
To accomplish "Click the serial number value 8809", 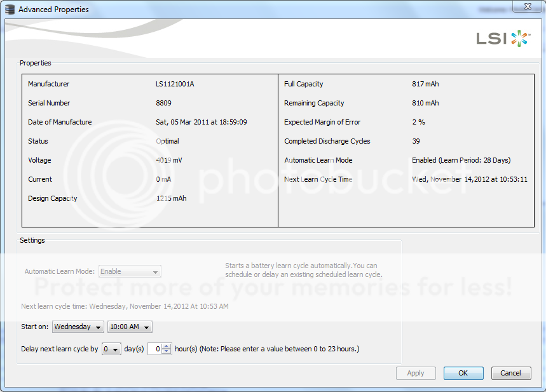I will 163,103.
